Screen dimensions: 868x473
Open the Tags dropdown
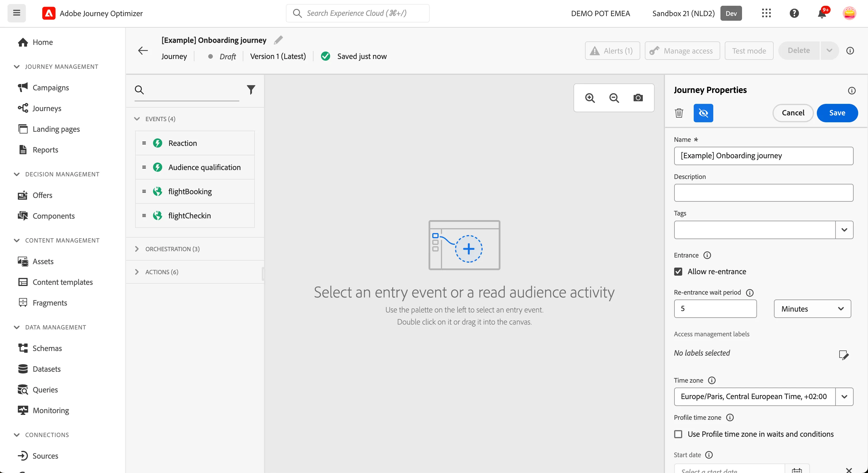(844, 230)
